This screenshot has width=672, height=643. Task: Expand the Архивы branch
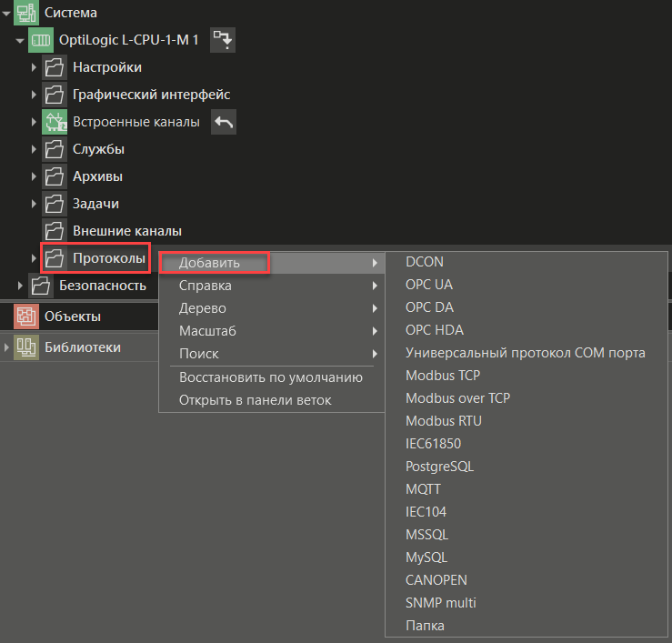(34, 176)
